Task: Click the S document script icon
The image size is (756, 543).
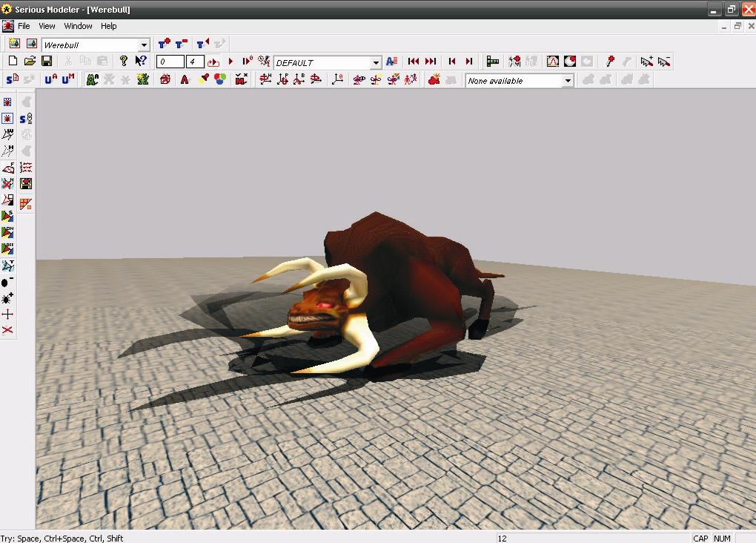Action: [13, 79]
